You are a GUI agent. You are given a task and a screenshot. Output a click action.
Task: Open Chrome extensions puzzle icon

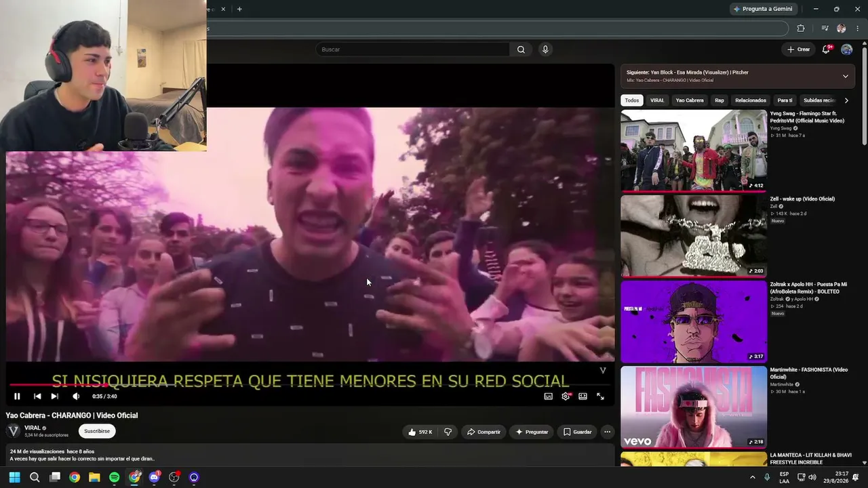click(x=801, y=28)
